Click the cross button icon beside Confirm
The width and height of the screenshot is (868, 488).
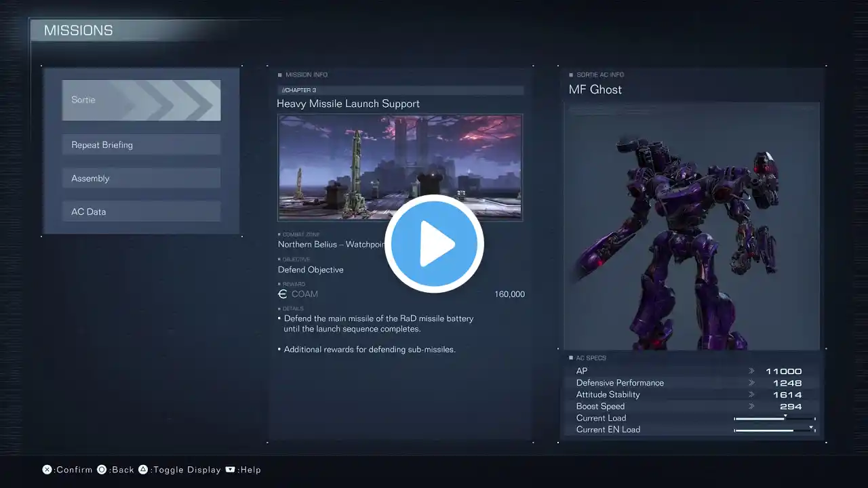click(47, 470)
